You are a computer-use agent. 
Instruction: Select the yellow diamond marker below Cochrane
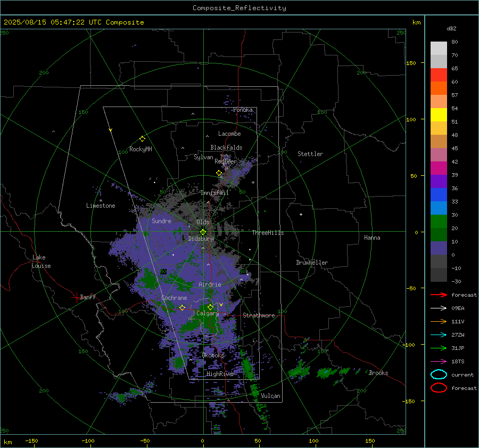coord(182,307)
